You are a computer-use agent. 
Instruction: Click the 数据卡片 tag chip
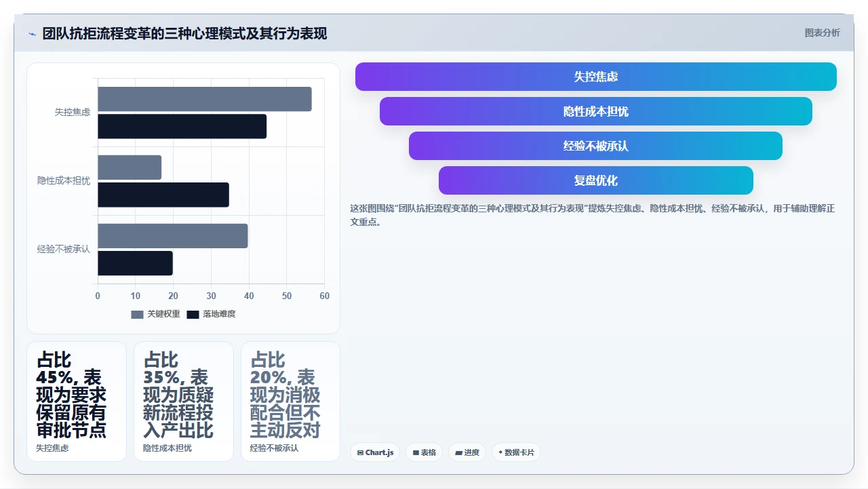[516, 452]
